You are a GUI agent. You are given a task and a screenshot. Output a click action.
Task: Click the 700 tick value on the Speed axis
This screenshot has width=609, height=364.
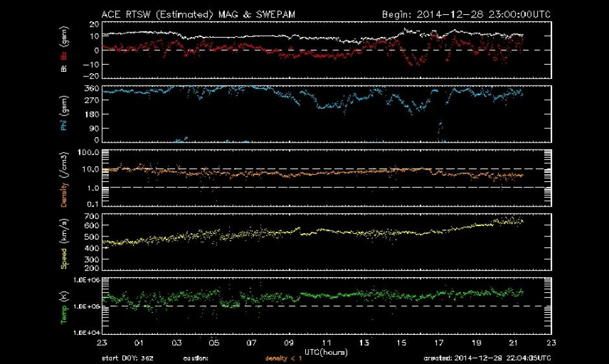91,216
